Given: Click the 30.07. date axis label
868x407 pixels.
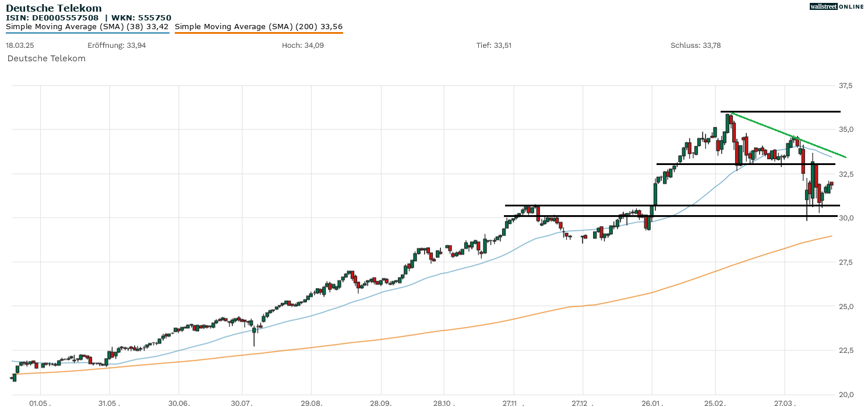Looking at the screenshot, I should coord(242,402).
